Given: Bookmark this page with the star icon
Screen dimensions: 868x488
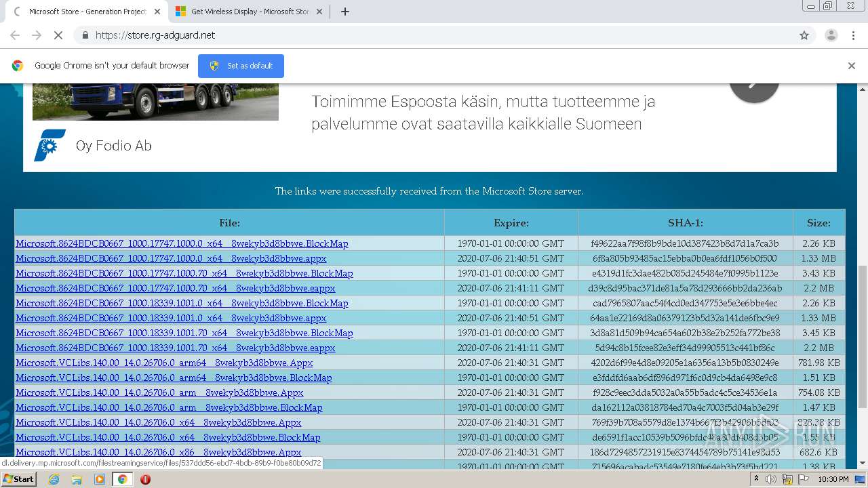Looking at the screenshot, I should (804, 35).
